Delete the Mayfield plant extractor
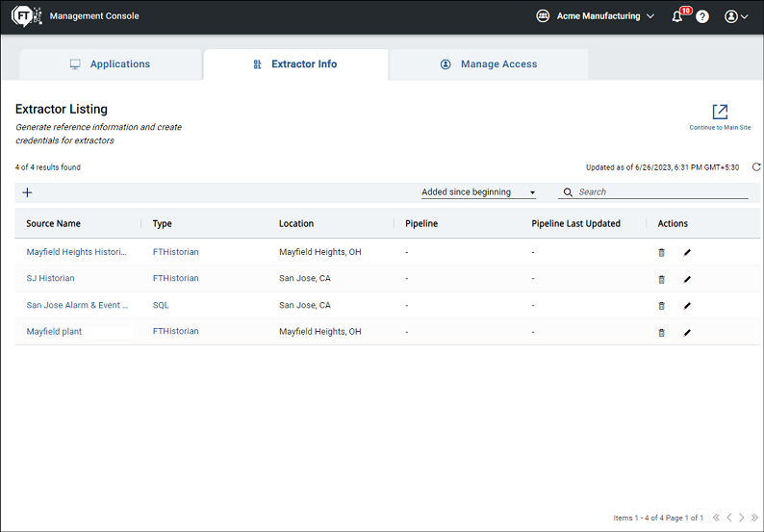The width and height of the screenshot is (764, 532). pyautogui.click(x=662, y=332)
